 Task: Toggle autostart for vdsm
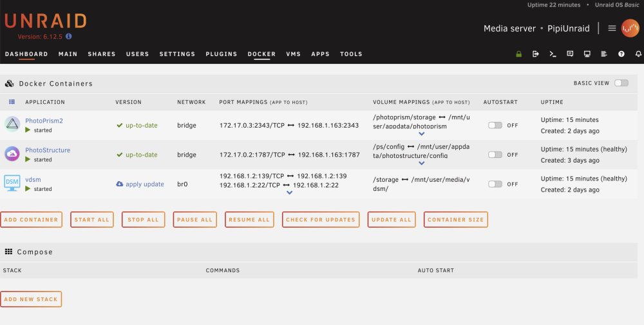(x=495, y=184)
